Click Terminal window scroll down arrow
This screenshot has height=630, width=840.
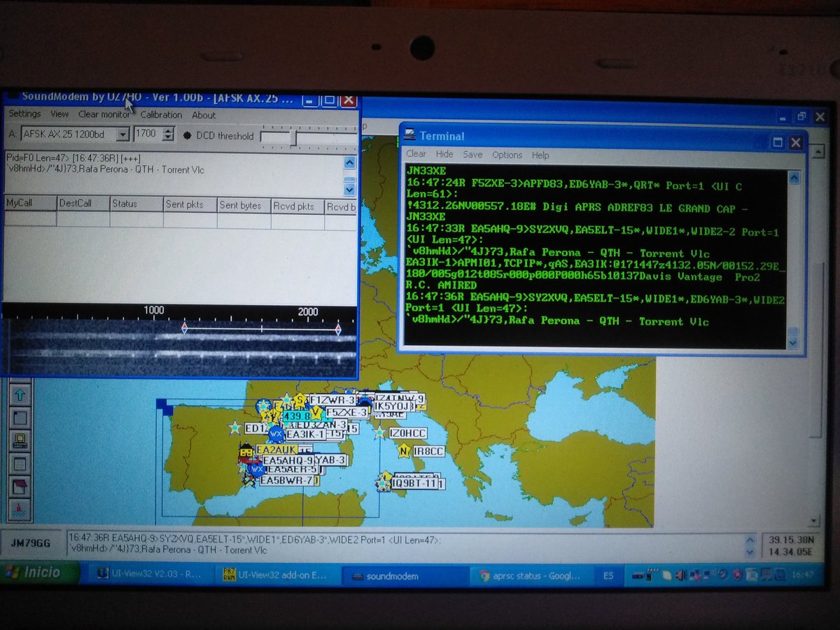(793, 342)
